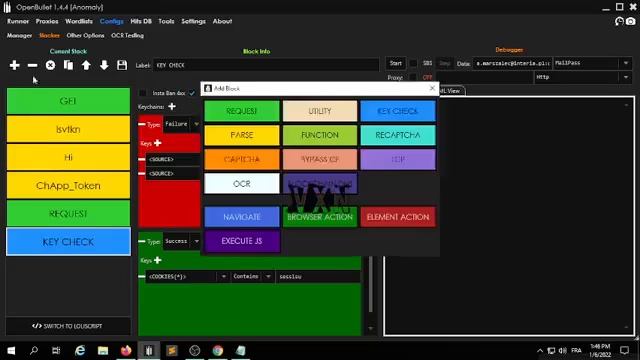Click the Data input field in debugger
Image resolution: width=640 pixels, height=360 pixels.
click(x=512, y=63)
